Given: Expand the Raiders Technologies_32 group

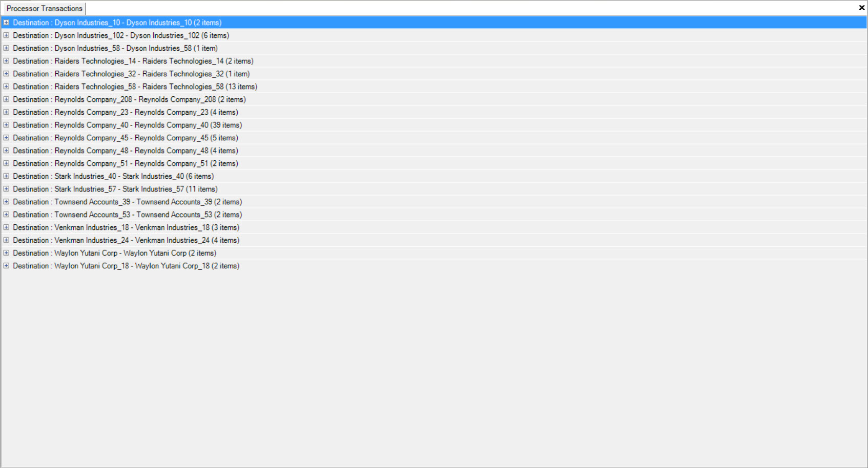Looking at the screenshot, I should pos(6,74).
